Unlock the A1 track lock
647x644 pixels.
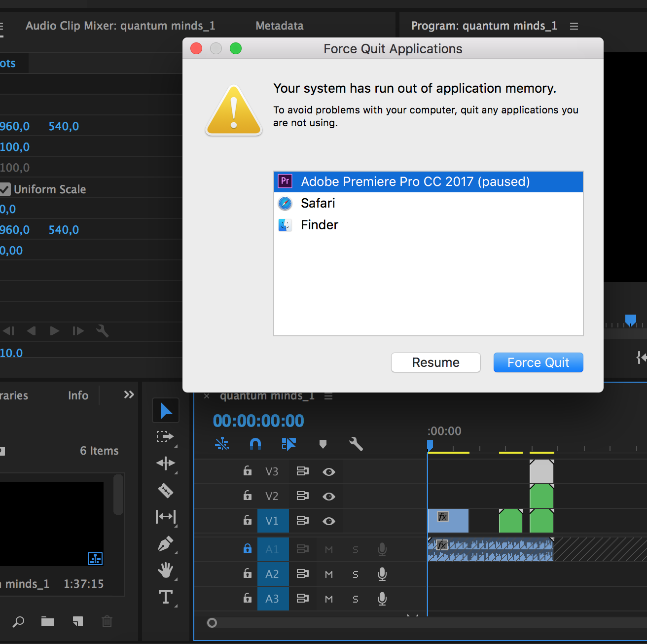pyautogui.click(x=248, y=548)
